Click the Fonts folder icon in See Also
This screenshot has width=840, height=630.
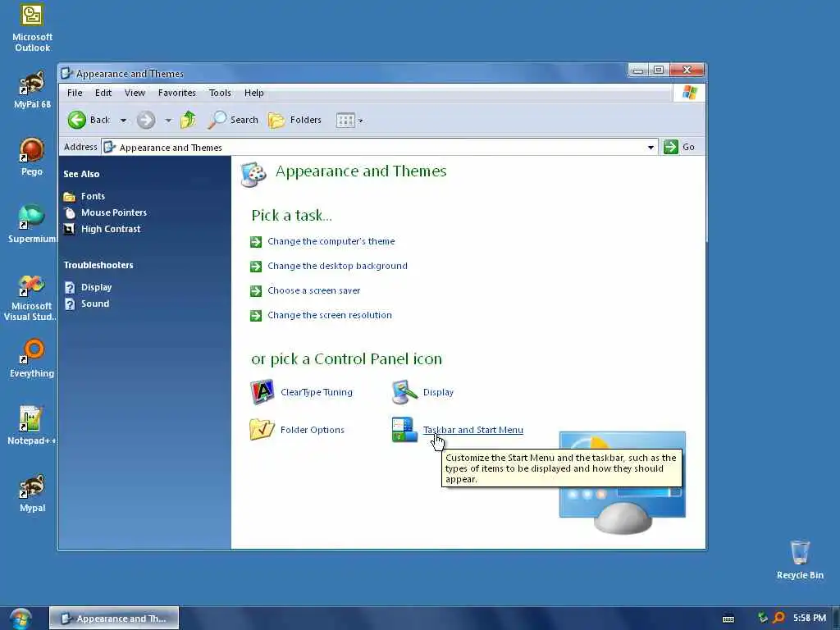69,197
